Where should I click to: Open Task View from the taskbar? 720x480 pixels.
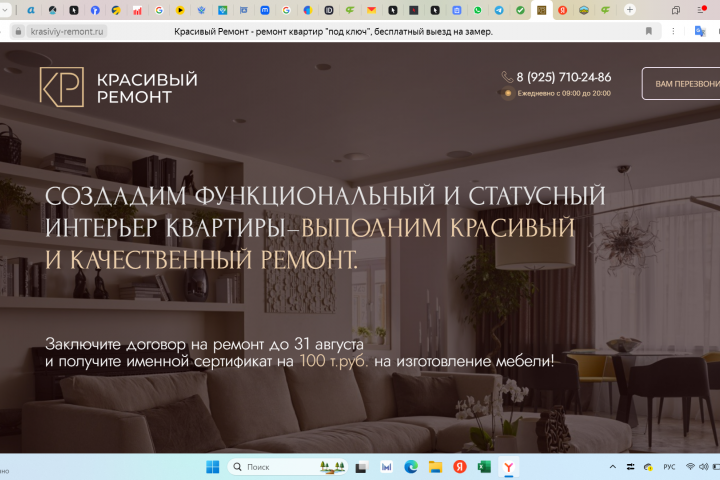tap(362, 467)
